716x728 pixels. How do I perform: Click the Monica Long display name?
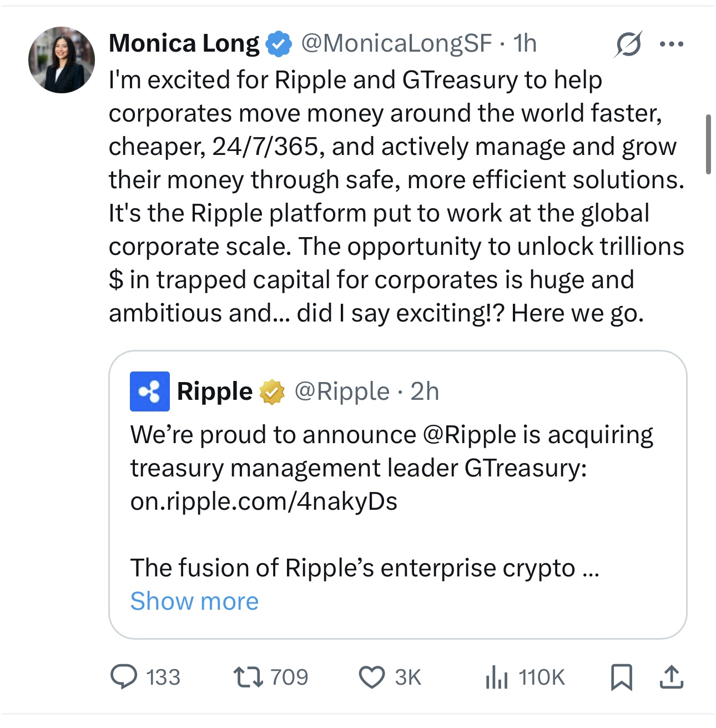[184, 43]
